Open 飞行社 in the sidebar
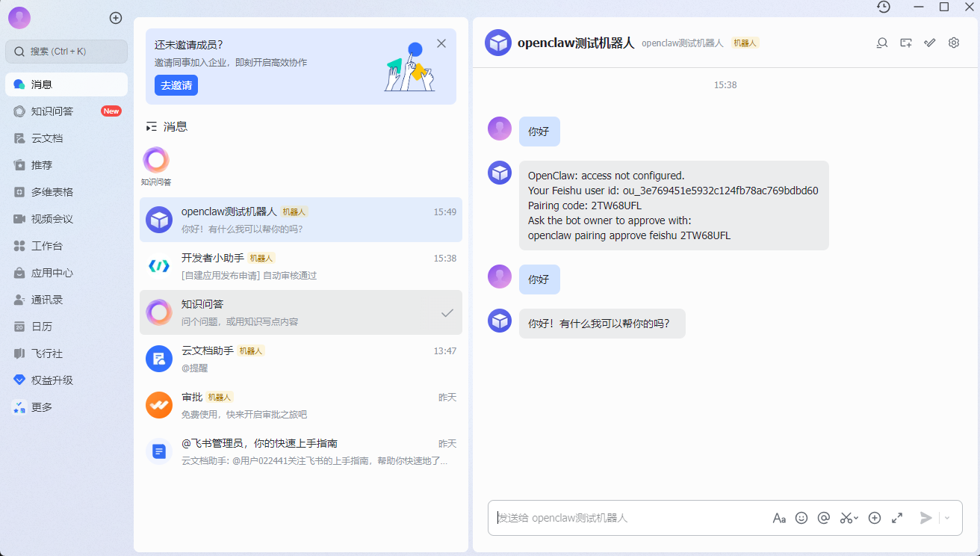Screen dimensions: 980x556 tap(66, 353)
